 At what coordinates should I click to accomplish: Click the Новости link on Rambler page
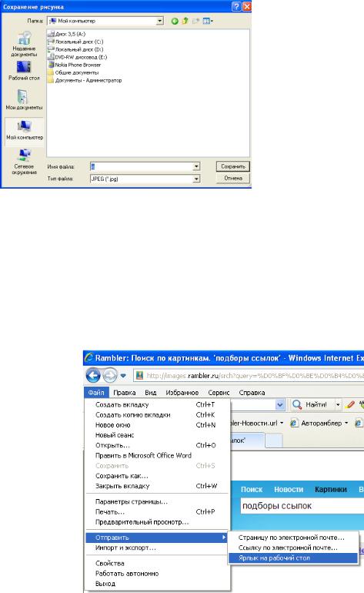[x=289, y=490]
